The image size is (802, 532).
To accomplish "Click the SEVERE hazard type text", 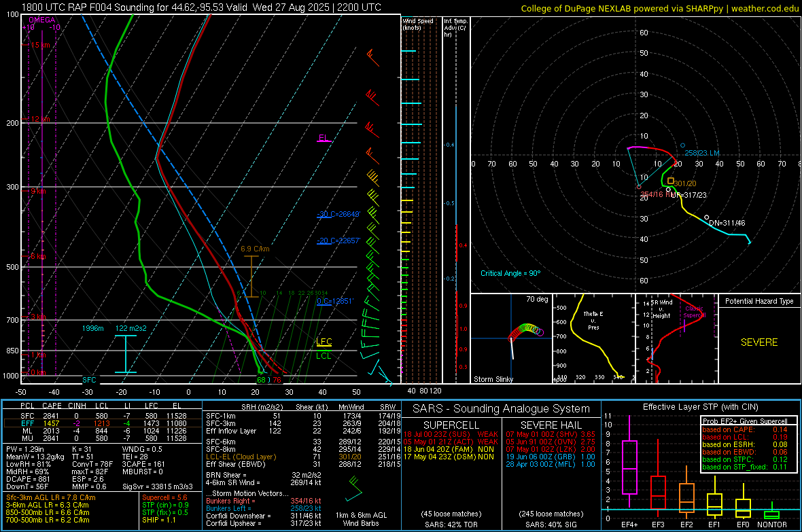I will tap(759, 342).
